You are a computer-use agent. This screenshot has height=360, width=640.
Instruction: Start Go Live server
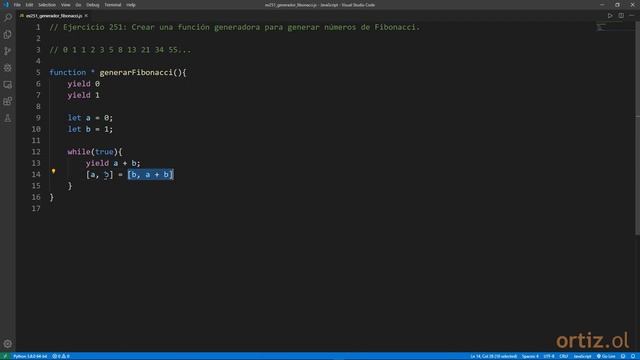(x=606, y=356)
